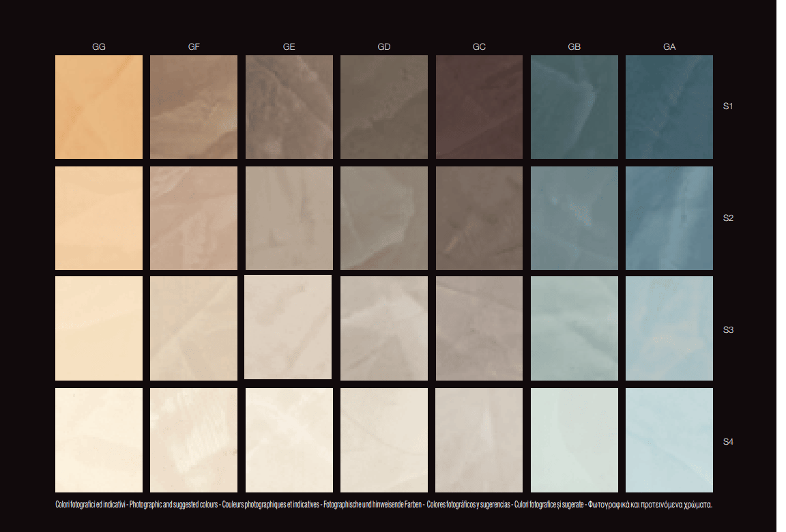This screenshot has width=786, height=532.
Task: Choose the GF S4 off-white swatch
Action: pos(194,440)
